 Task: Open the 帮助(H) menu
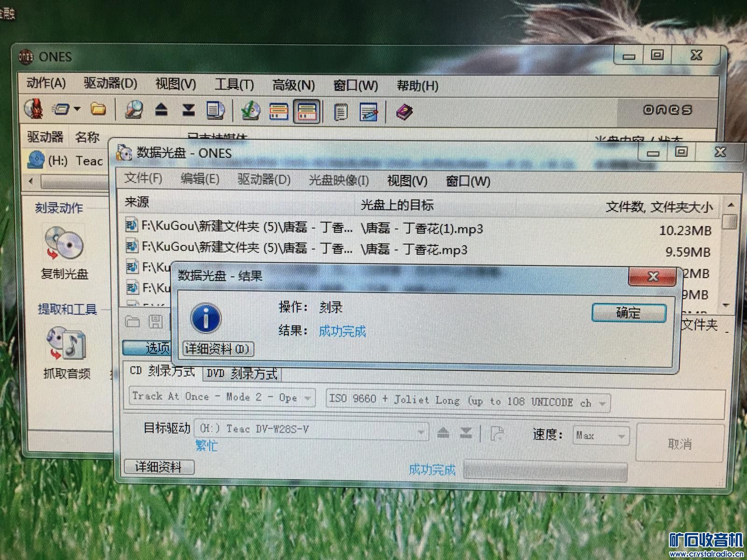tap(417, 86)
